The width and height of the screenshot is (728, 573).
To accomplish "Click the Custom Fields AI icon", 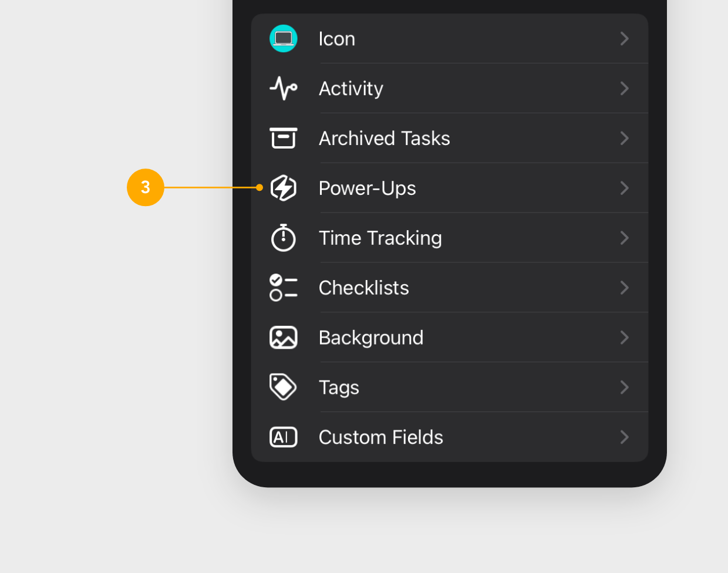I will coord(284,437).
